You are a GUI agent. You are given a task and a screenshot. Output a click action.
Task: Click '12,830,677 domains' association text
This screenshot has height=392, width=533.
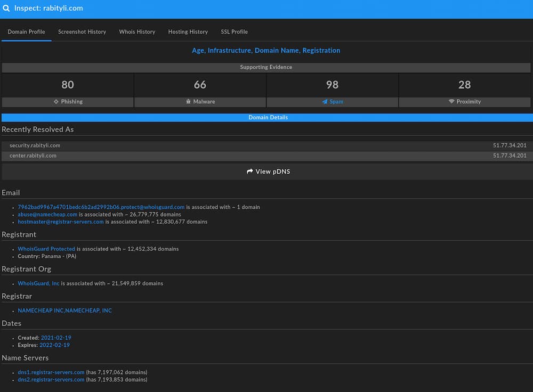click(182, 222)
